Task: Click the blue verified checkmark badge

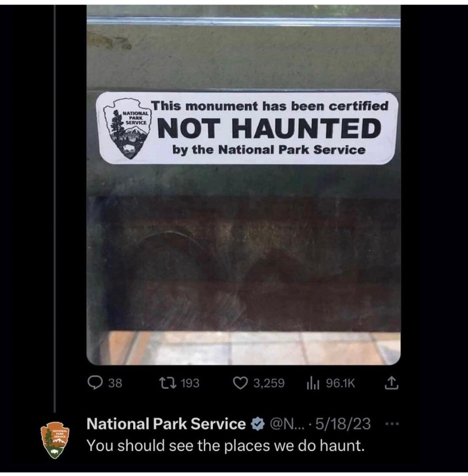Action: pos(258,424)
